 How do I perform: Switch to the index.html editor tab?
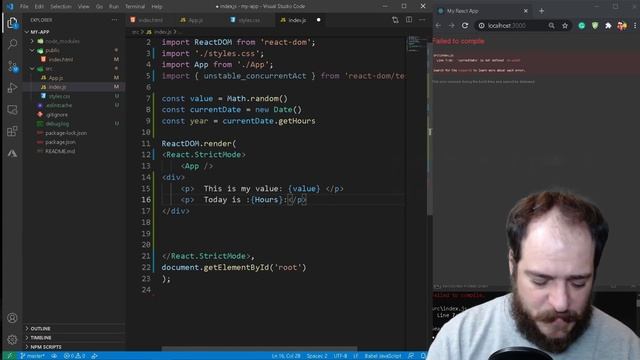(147, 20)
